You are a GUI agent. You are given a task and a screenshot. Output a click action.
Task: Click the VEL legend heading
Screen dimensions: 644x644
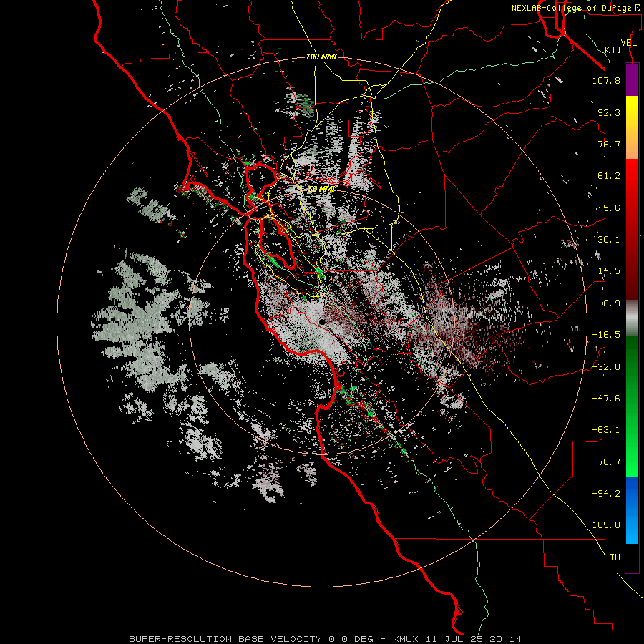coord(629,43)
